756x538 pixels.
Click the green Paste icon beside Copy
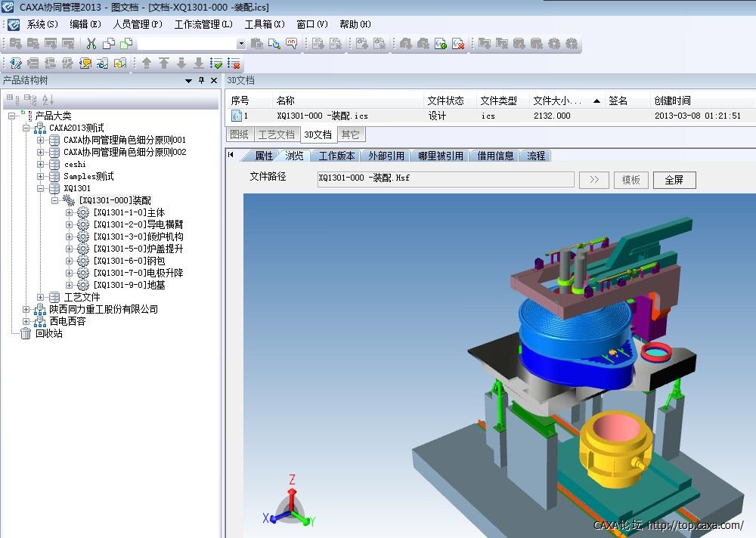tap(126, 44)
